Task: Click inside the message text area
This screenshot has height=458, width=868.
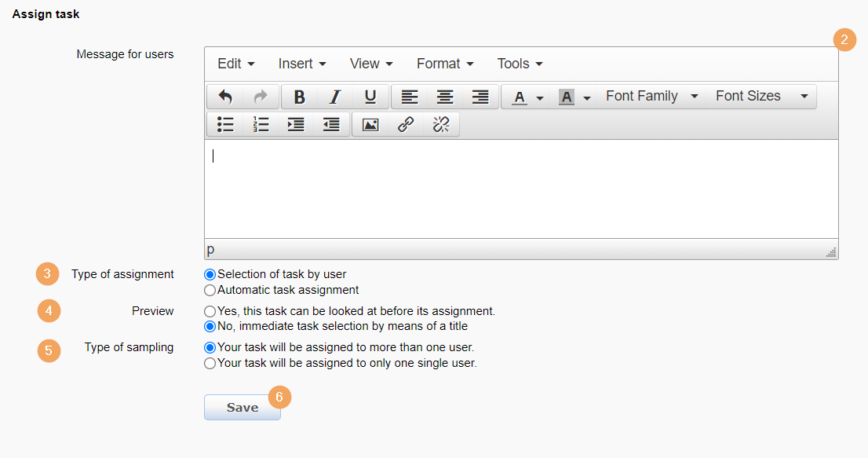Action: (x=521, y=189)
